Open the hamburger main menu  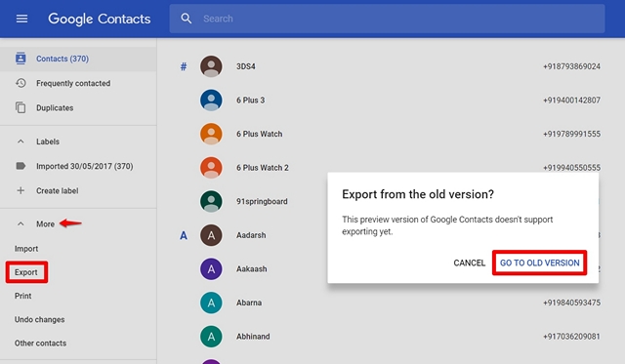pos(21,19)
